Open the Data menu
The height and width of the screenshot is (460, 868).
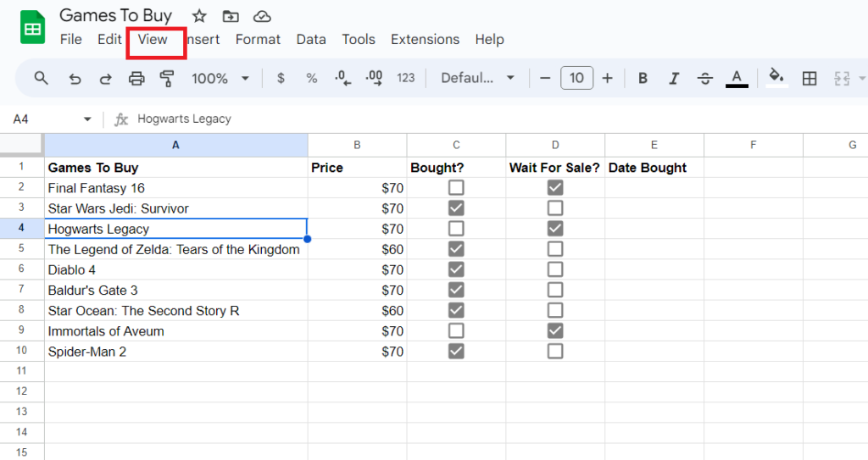(311, 39)
